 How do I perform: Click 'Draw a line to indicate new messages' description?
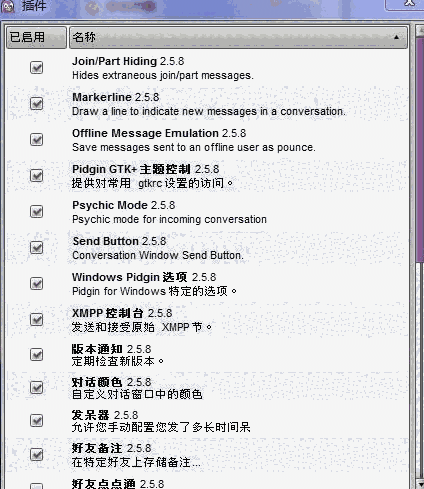coord(209,111)
